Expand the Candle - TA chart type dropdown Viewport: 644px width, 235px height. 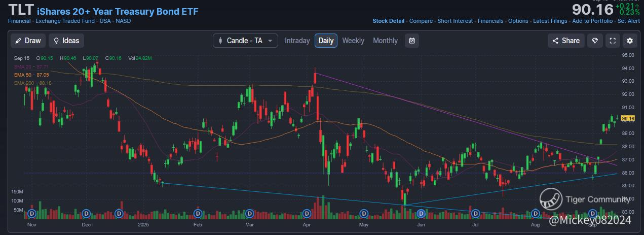pos(245,41)
